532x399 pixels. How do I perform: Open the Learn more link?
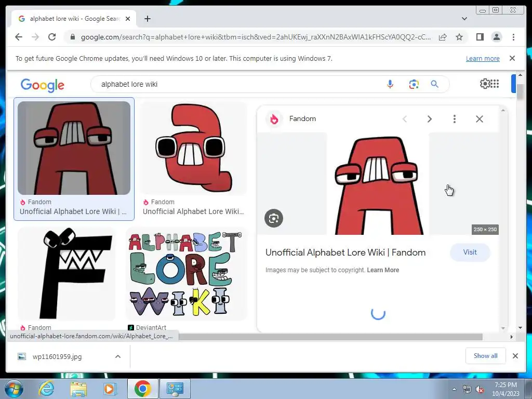(x=483, y=58)
